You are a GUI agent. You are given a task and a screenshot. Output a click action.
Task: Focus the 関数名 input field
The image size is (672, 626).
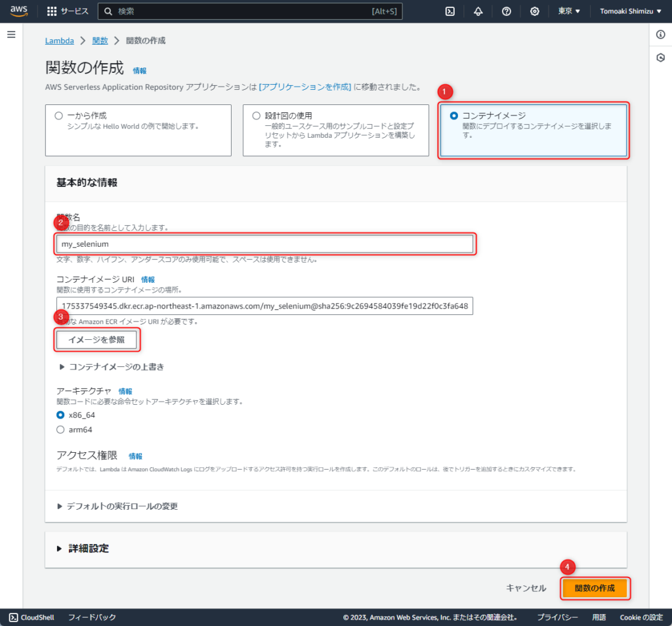(265, 244)
